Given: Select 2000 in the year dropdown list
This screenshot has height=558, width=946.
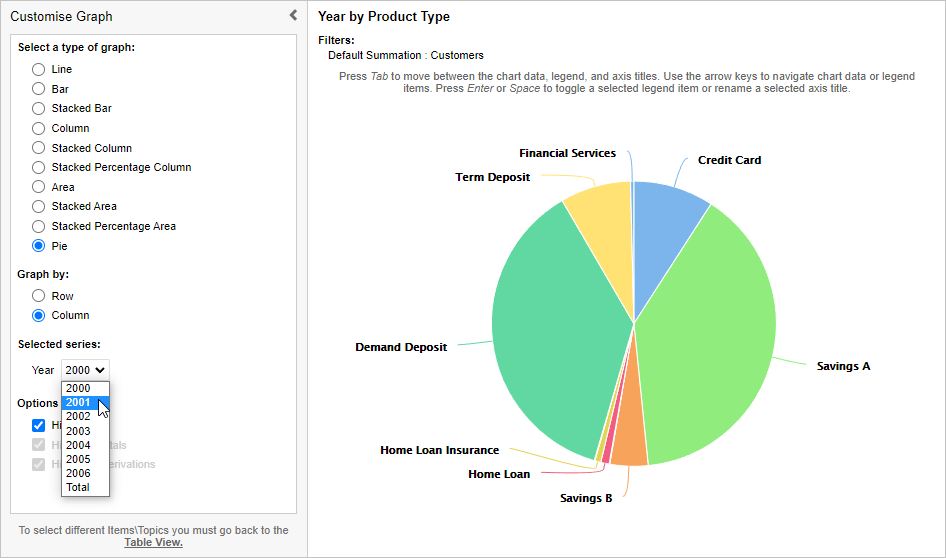Looking at the screenshot, I should click(x=78, y=388).
